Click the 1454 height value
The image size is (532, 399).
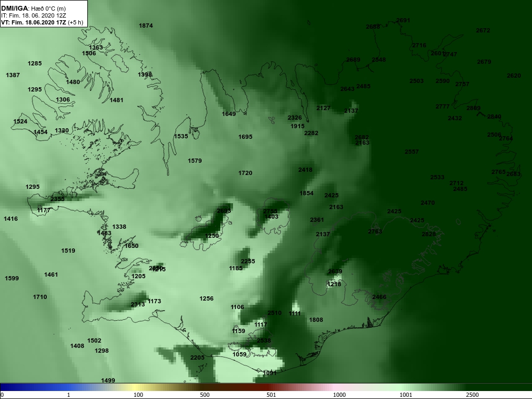[x=40, y=131]
